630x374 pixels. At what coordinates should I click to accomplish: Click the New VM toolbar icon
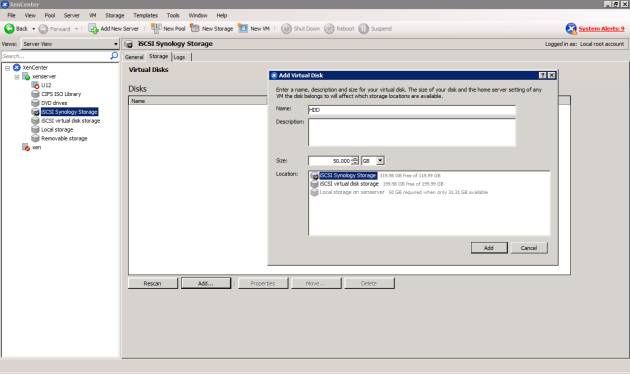[x=243, y=28]
